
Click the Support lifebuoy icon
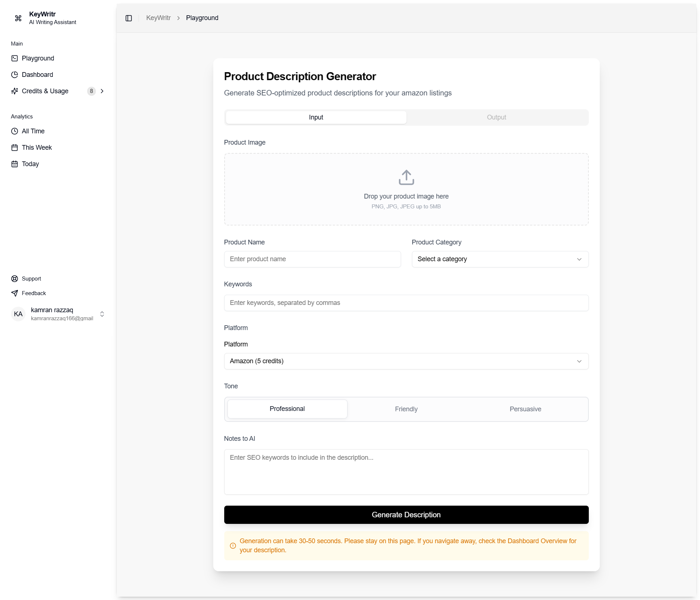point(15,279)
